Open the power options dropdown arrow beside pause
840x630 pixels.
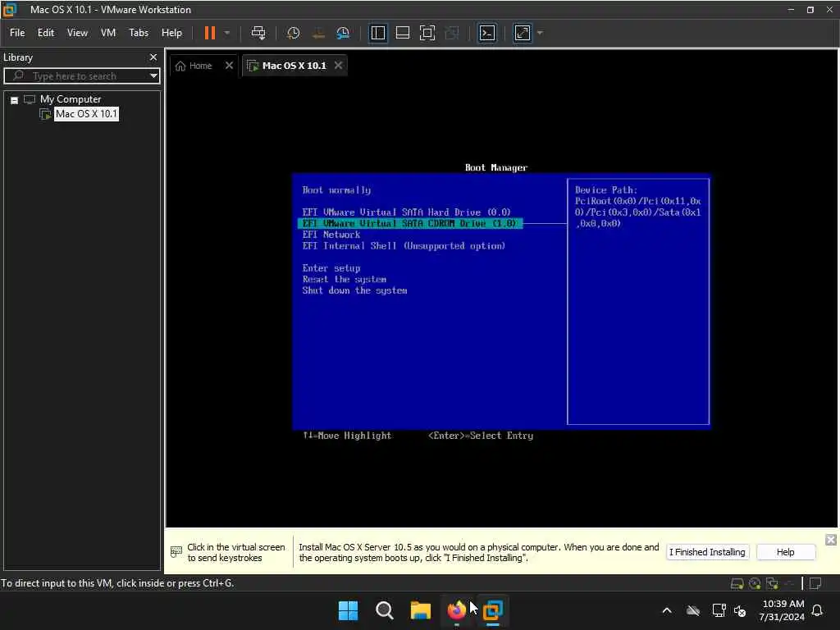click(227, 33)
